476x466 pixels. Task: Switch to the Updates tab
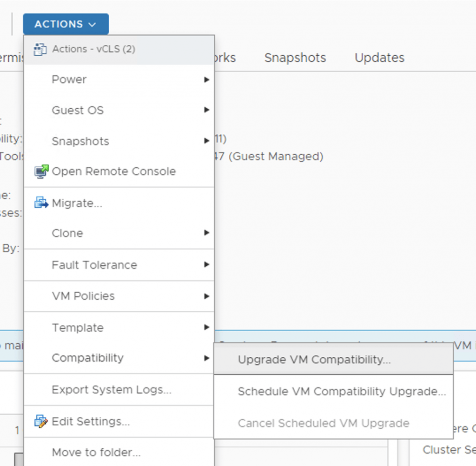pos(379,58)
